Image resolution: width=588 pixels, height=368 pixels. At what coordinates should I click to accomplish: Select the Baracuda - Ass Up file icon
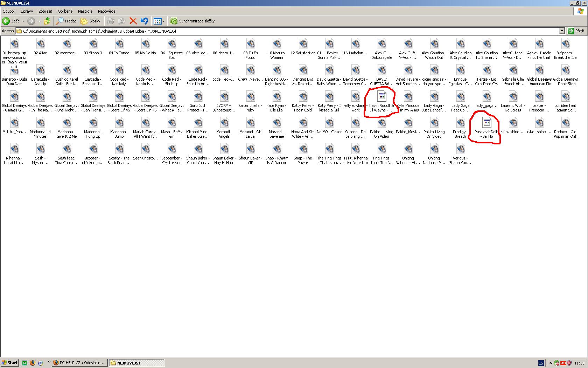40,70
